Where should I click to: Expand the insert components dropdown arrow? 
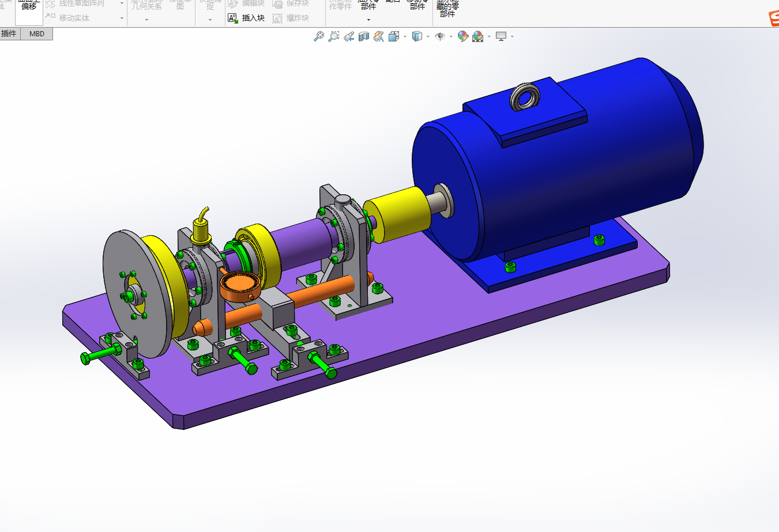point(369,20)
